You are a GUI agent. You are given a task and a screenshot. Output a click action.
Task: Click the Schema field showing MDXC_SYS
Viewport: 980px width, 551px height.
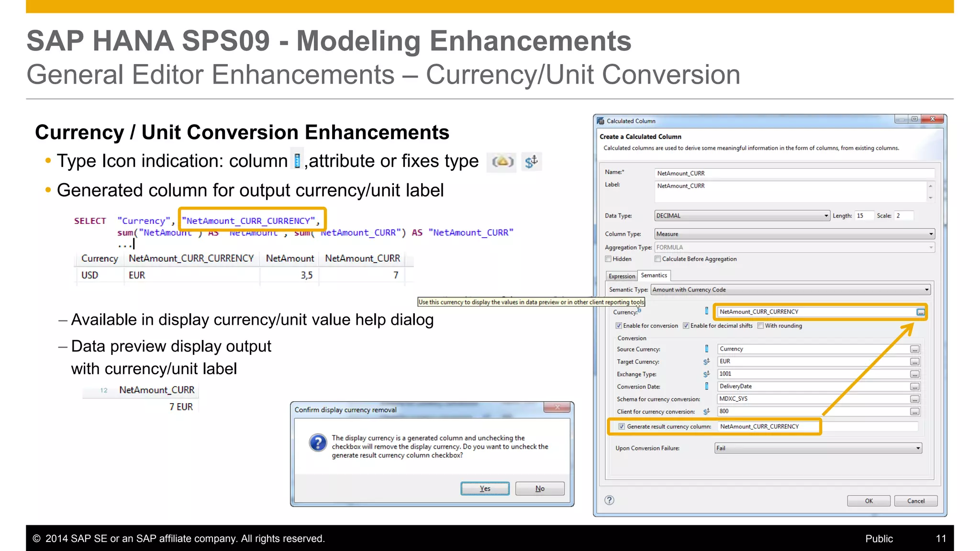point(813,399)
